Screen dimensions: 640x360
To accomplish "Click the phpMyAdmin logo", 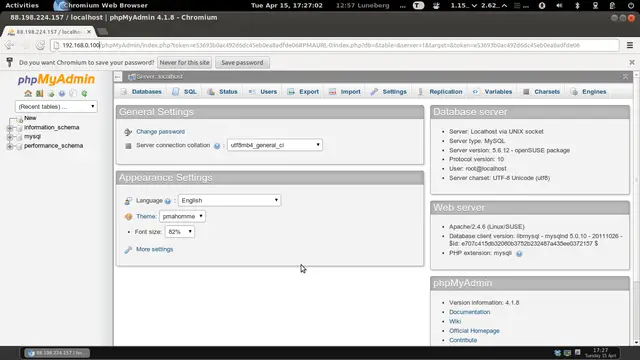I will [x=56, y=79].
